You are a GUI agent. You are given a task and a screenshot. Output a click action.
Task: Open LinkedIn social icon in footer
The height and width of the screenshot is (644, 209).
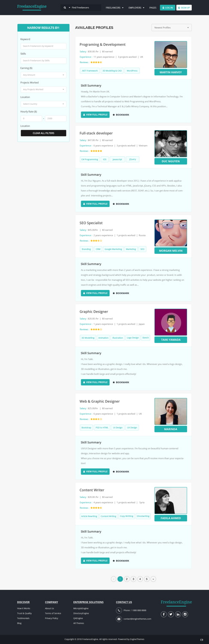(x=178, y=614)
